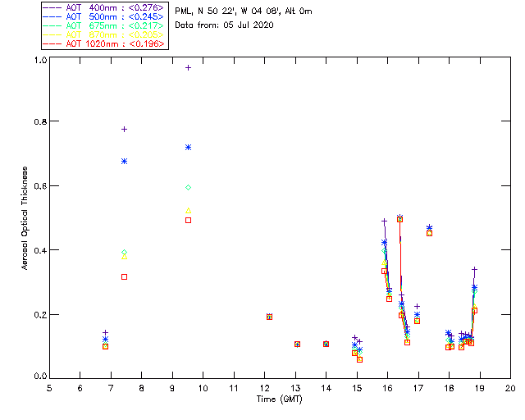
Task: Click the y-axis tick label 0.8
Action: (40, 121)
